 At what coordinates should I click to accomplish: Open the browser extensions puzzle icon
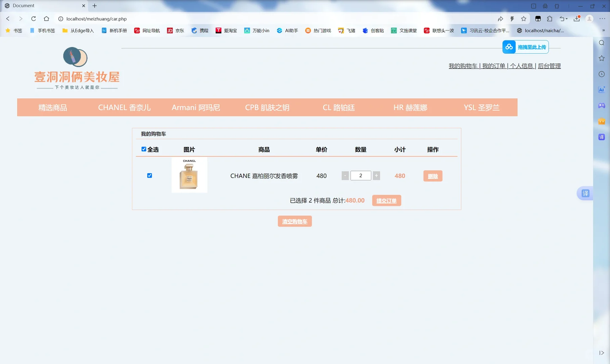[x=550, y=19]
